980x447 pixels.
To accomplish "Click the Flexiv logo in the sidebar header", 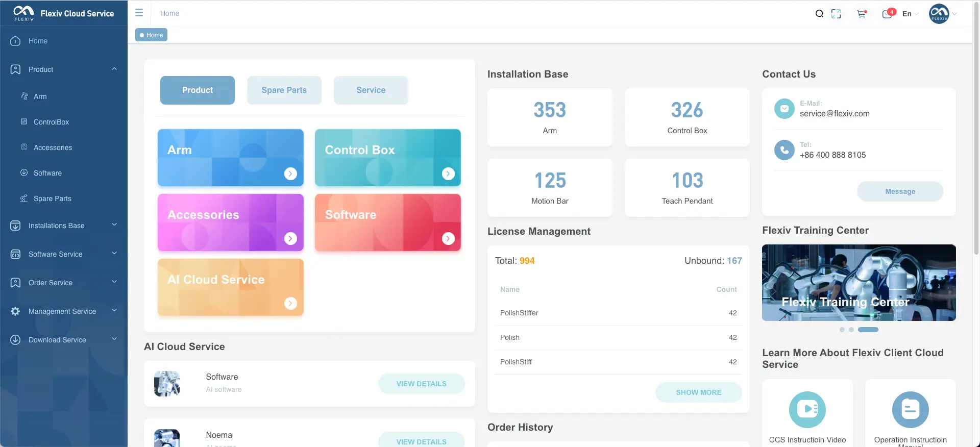I will click(23, 13).
